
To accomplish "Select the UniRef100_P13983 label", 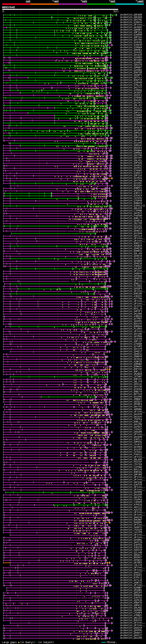I will [131, 286].
